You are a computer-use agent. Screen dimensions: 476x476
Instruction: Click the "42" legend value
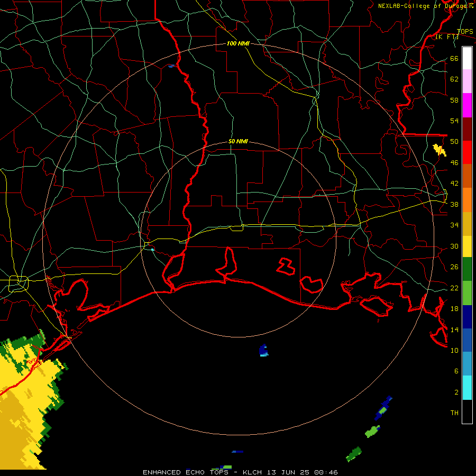(x=454, y=184)
